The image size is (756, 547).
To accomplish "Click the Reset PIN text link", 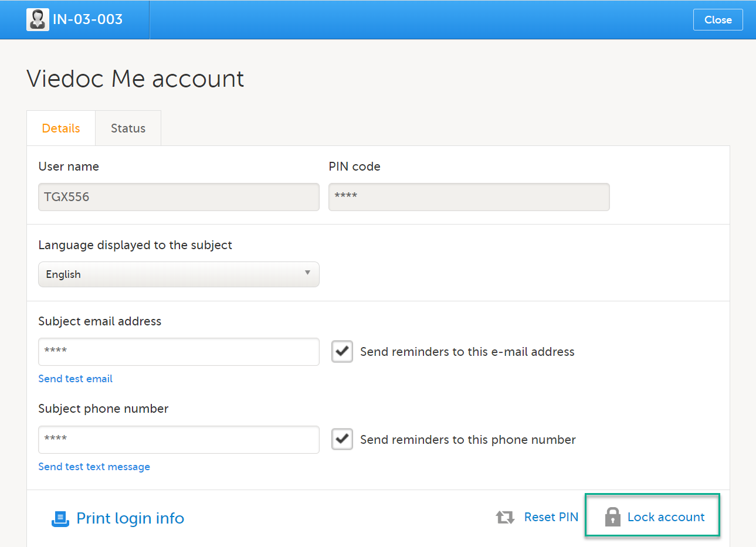I will (x=551, y=517).
